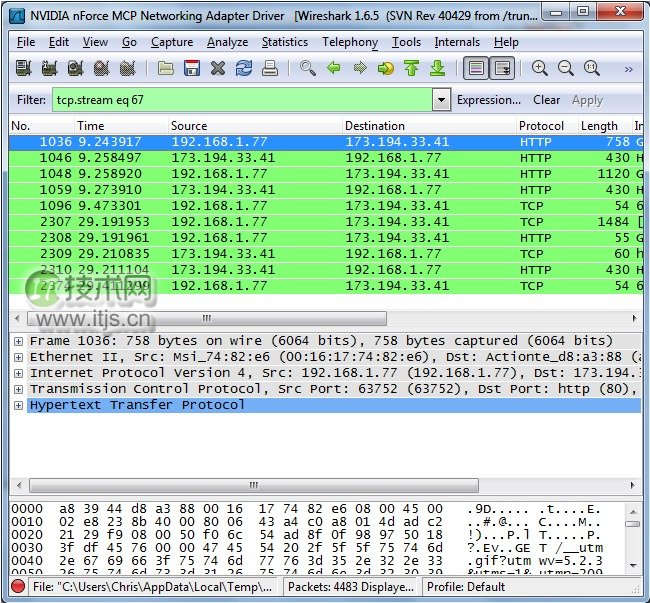This screenshot has height=603, width=650.
Task: Restart the running capture icon
Action: click(128, 68)
